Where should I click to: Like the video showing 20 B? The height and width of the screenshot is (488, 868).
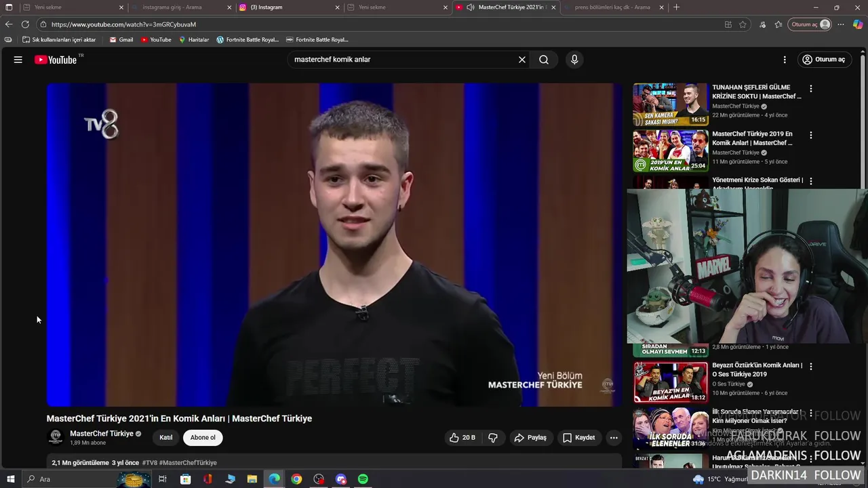pyautogui.click(x=462, y=438)
